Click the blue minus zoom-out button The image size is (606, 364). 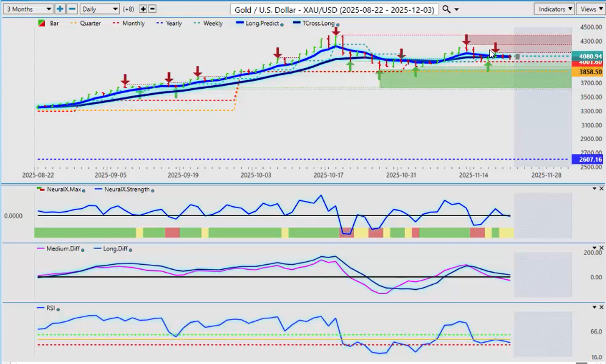point(72,9)
